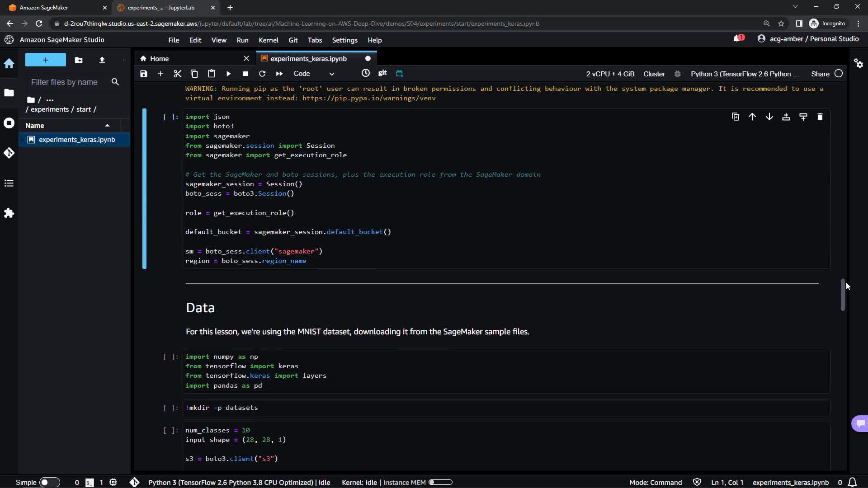
Task: Open the Kernel menu
Action: 268,40
